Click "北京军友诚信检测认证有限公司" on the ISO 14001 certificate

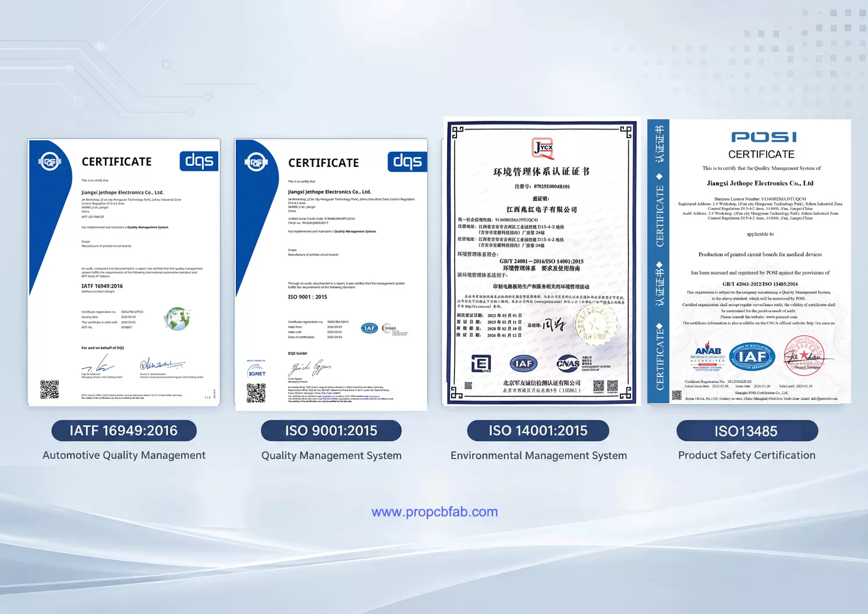(x=542, y=383)
